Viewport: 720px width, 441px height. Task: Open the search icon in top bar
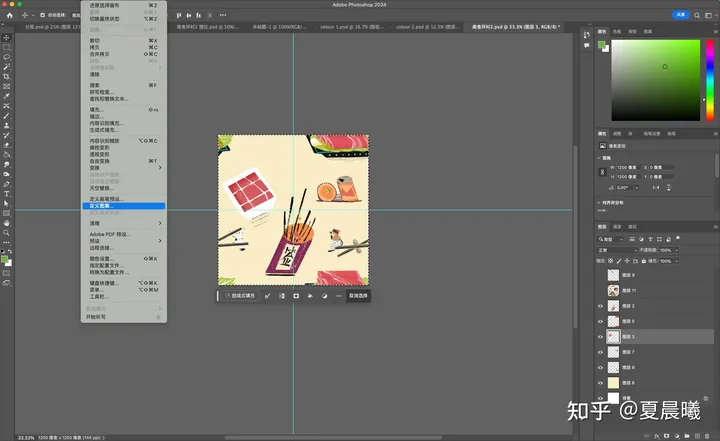pyautogui.click(x=697, y=15)
